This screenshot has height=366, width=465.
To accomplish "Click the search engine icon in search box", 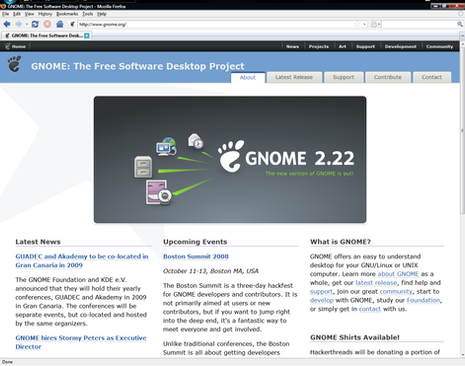I will [374, 24].
